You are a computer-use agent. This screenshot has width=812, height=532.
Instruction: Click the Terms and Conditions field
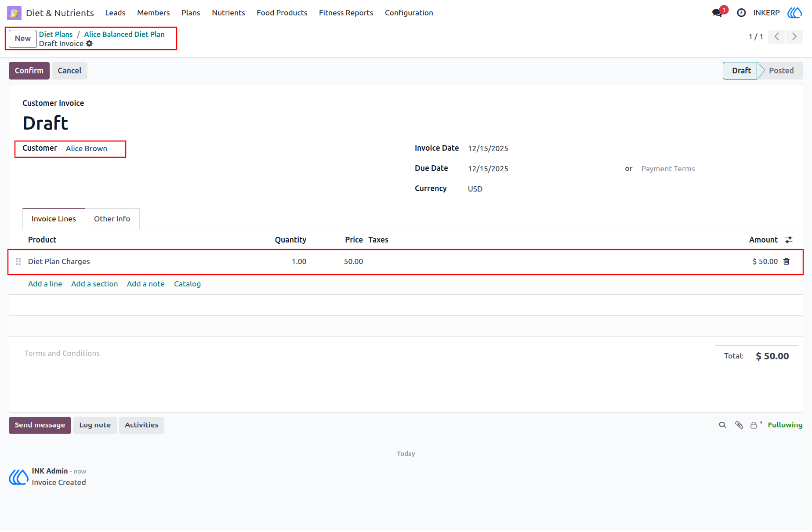(62, 353)
